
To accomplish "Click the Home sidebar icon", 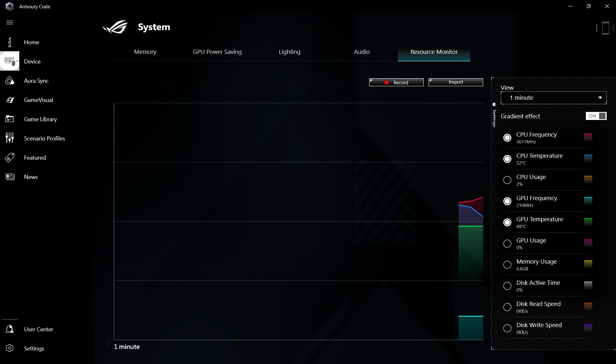I will 10,42.
